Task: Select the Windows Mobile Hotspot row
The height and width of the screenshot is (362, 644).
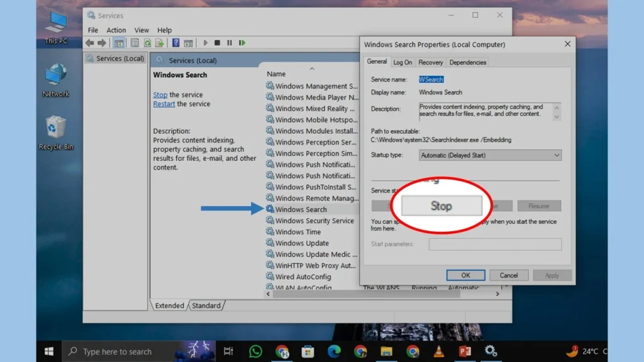Action: (312, 120)
